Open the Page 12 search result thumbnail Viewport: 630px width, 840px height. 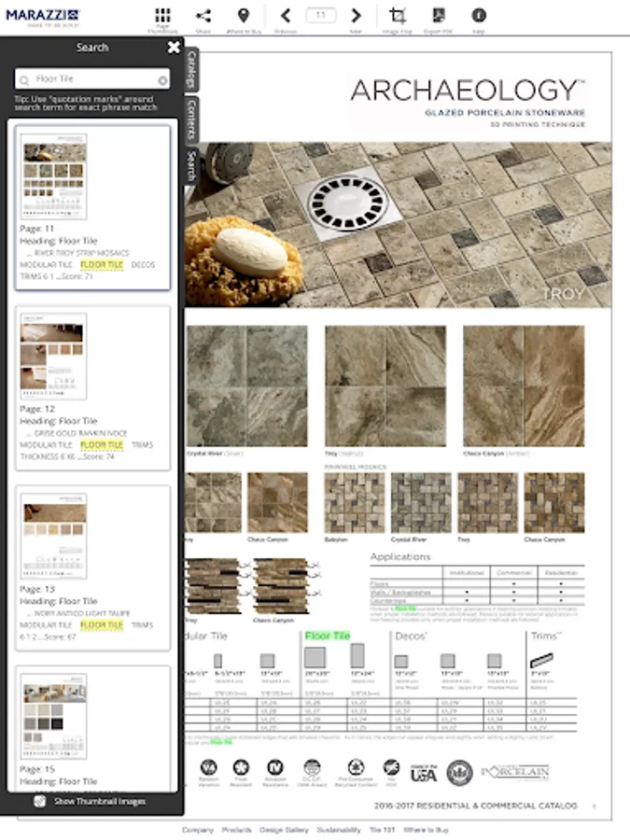pos(53,357)
